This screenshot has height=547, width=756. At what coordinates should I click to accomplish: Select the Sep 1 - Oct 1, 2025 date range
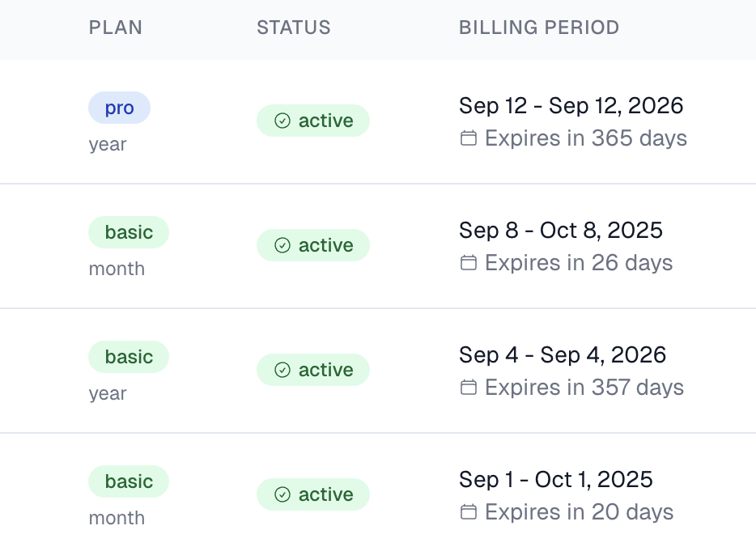[x=555, y=479]
